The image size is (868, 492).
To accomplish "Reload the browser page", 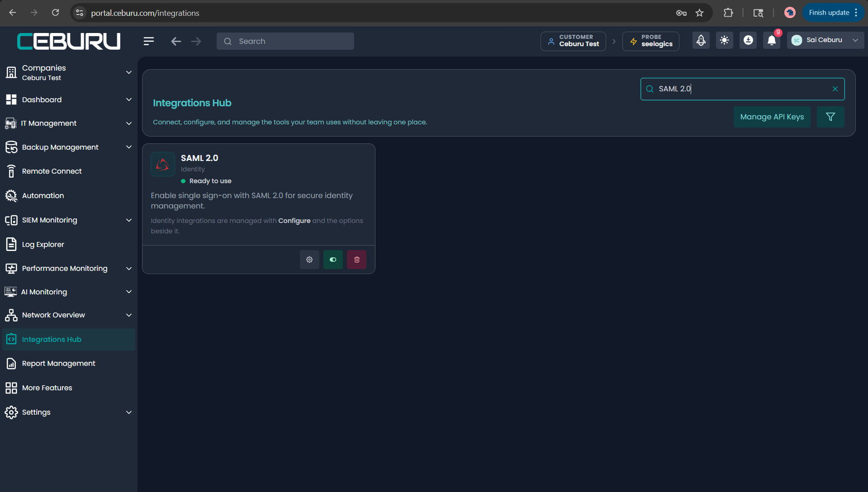I will pos(55,13).
